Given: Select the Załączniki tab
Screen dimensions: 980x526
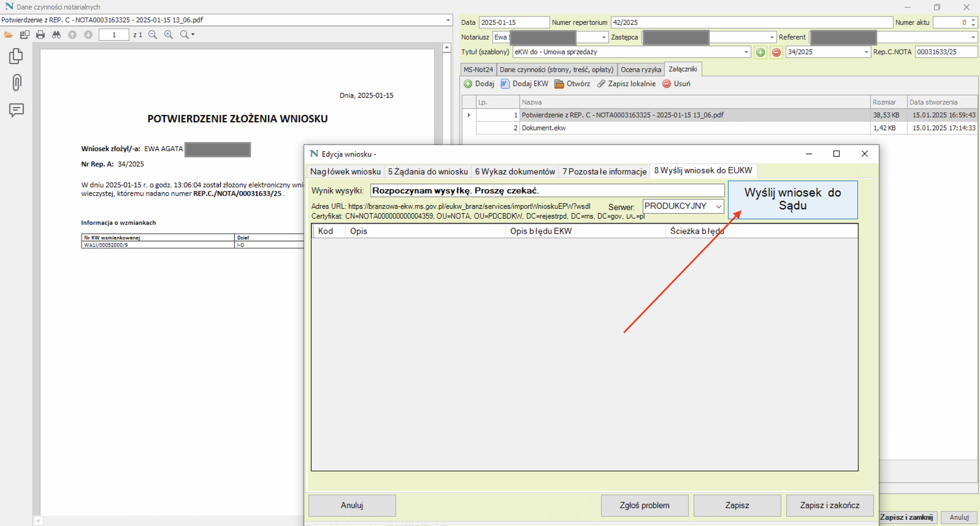Looking at the screenshot, I should 682,69.
